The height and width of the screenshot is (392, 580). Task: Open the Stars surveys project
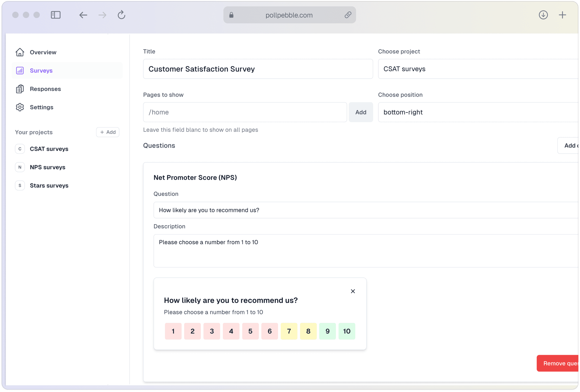point(49,186)
